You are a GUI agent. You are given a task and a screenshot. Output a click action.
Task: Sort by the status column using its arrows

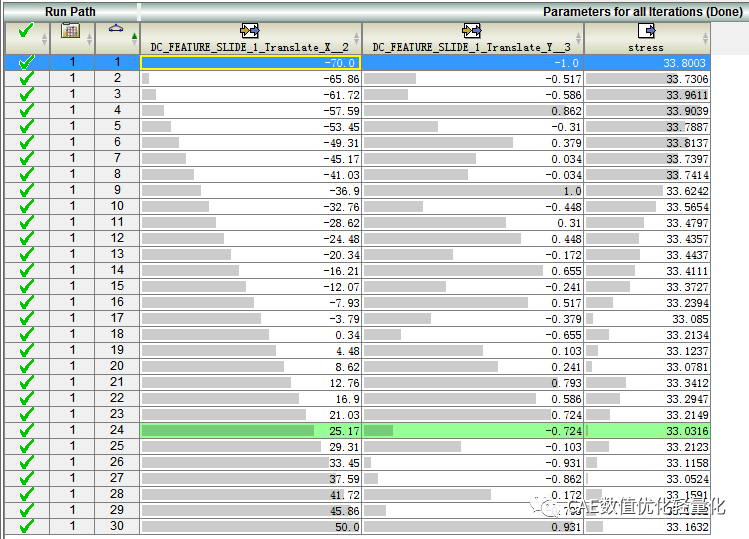[x=43, y=39]
